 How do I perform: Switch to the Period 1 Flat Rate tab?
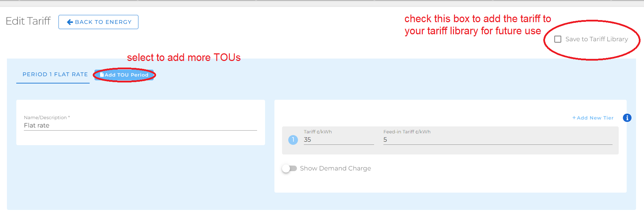[55, 74]
